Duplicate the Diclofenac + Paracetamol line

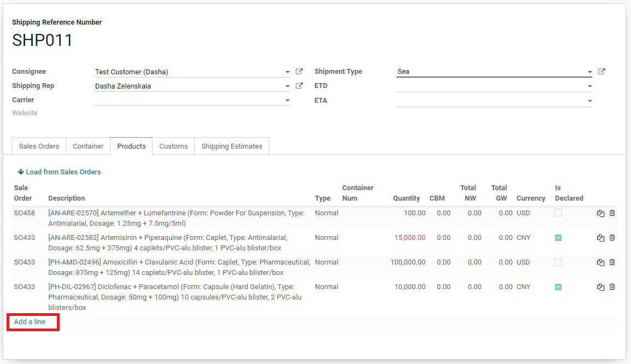tap(600, 287)
